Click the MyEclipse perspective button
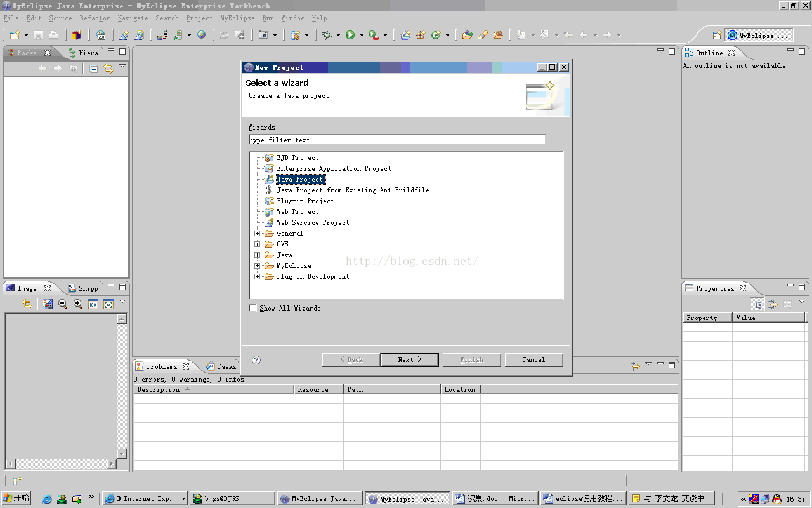This screenshot has width=812, height=508. click(759, 36)
